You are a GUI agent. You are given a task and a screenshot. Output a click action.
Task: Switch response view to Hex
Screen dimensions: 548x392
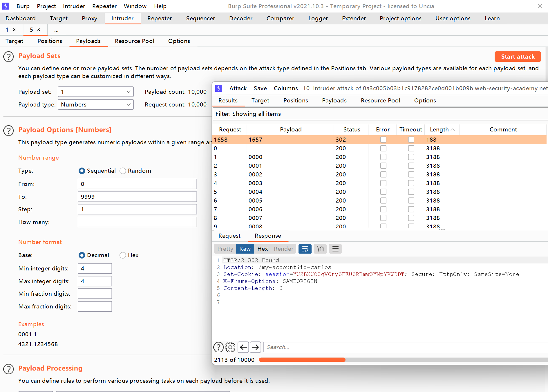pos(263,249)
